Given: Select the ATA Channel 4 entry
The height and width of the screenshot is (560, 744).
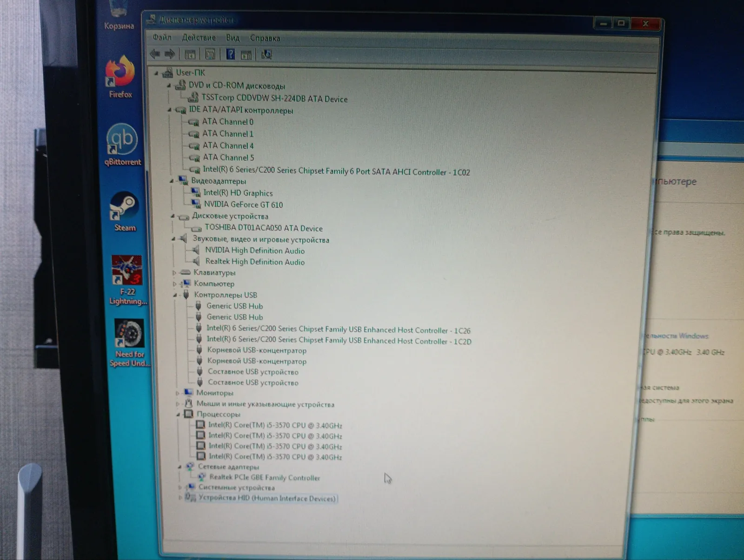Looking at the screenshot, I should point(228,146).
